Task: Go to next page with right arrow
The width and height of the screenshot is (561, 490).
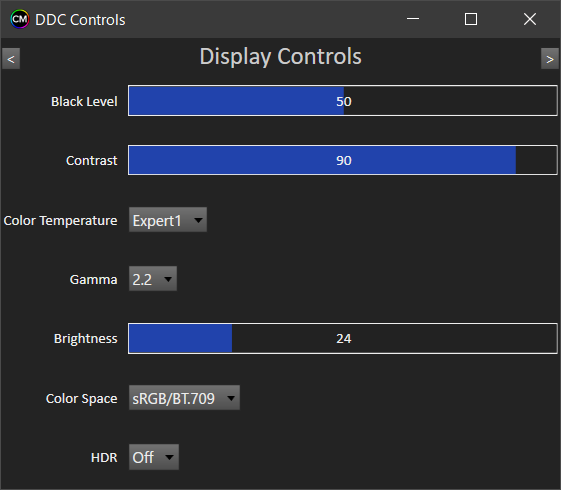Action: (550, 59)
